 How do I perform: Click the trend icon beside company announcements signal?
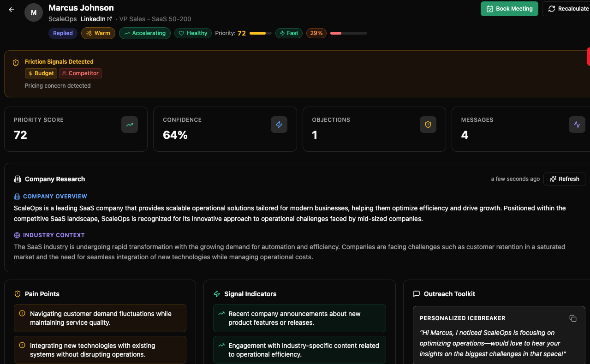coord(221,314)
